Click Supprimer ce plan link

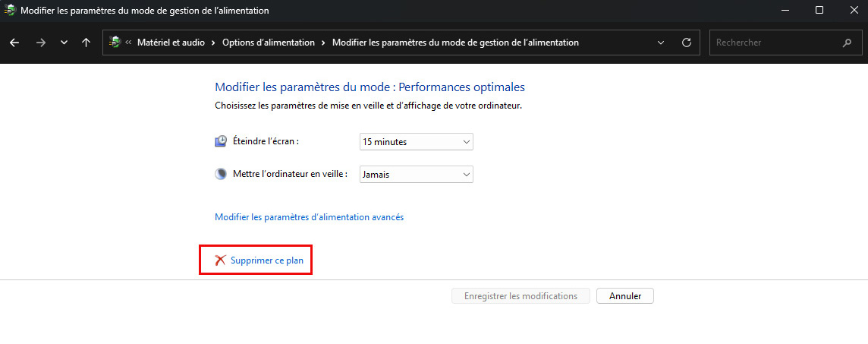[x=266, y=260]
